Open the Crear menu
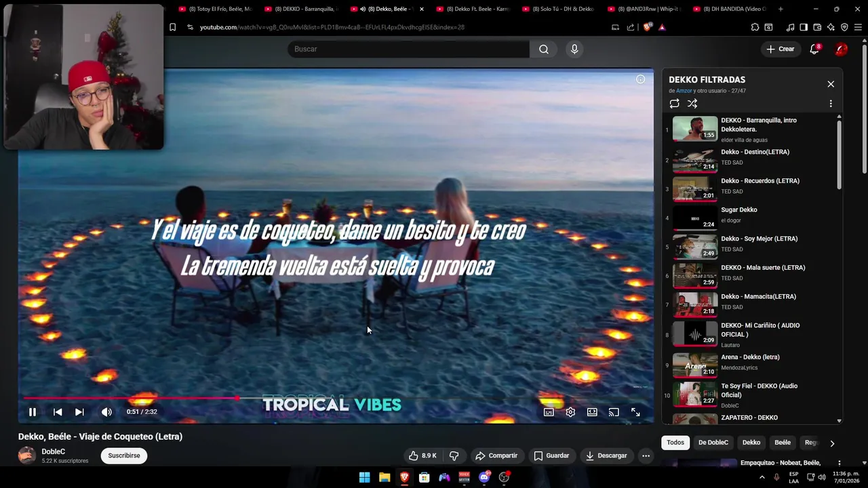 coord(781,49)
